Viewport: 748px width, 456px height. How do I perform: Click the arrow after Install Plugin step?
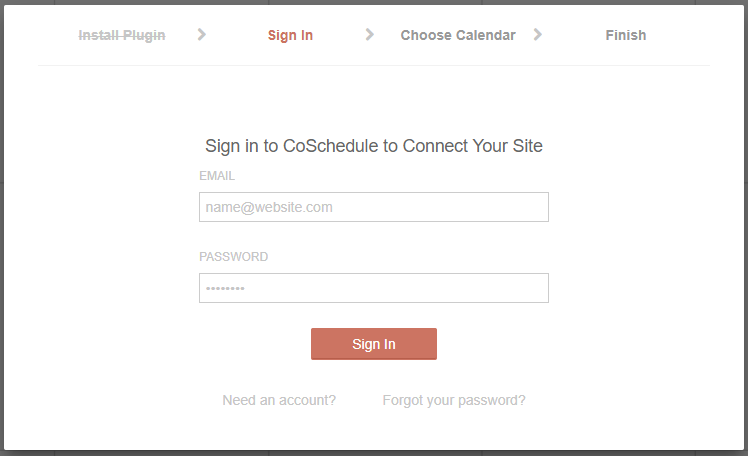(202, 34)
